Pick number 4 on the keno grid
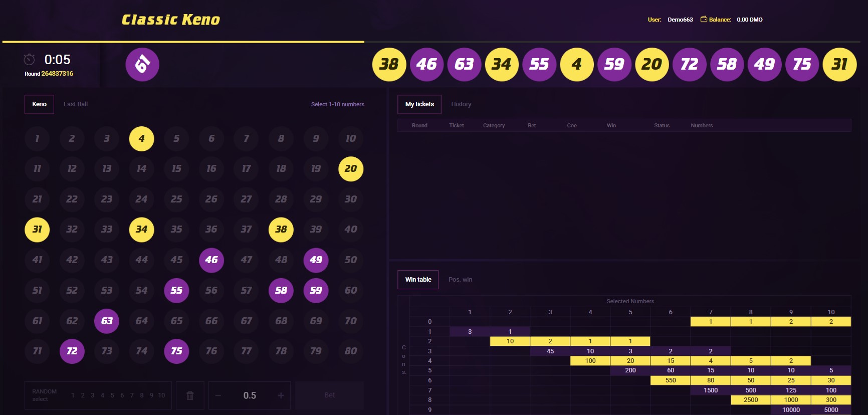 [142, 139]
